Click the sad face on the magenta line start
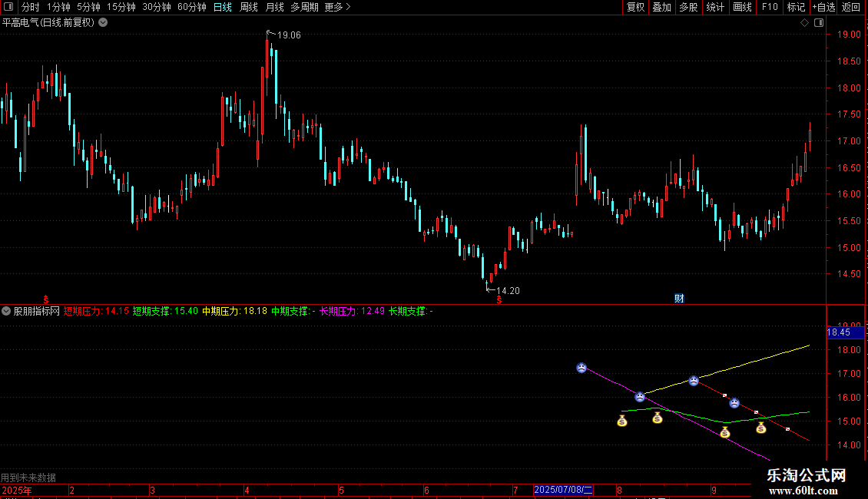This screenshot has width=868, height=499. (x=581, y=367)
